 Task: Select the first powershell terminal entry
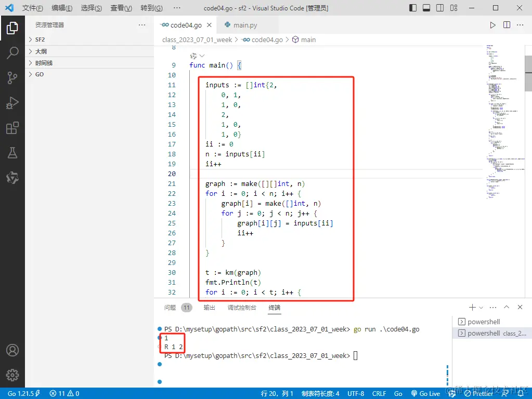click(x=492, y=322)
